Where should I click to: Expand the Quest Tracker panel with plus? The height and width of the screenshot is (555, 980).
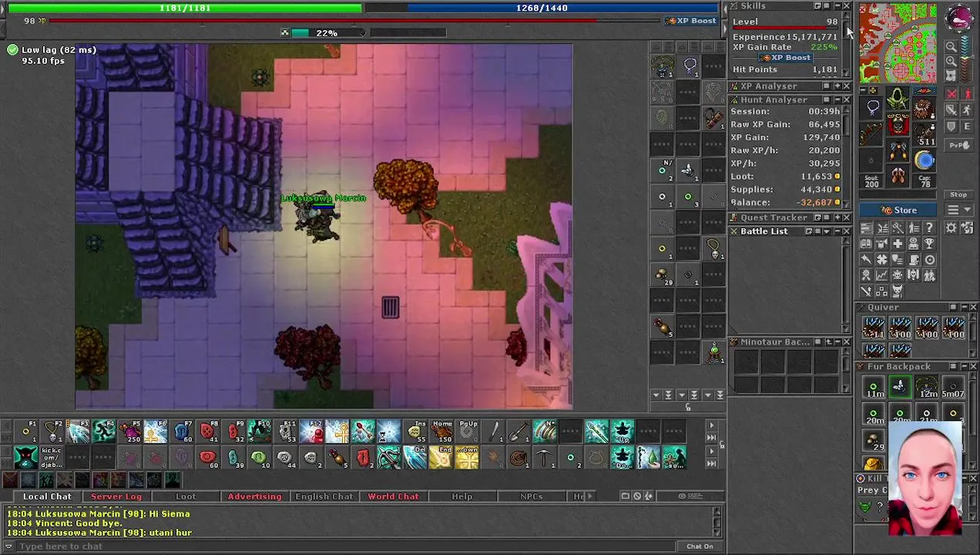tap(837, 217)
